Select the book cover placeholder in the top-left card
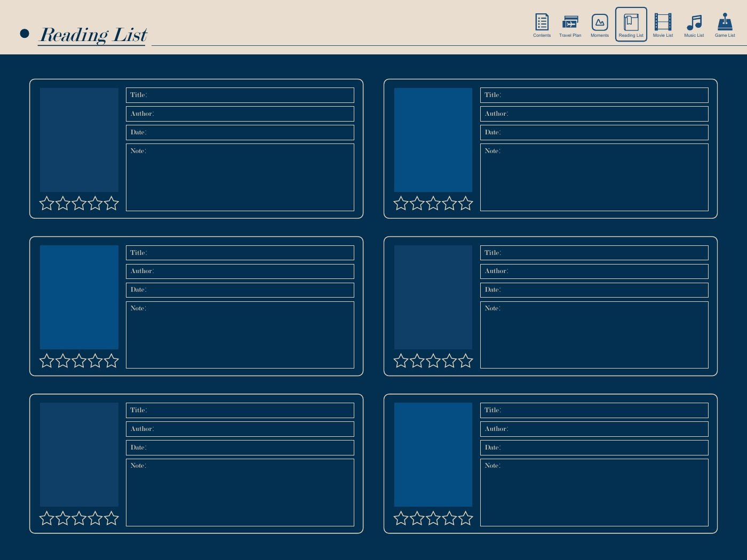Screen dimensions: 747x560 click(x=79, y=140)
